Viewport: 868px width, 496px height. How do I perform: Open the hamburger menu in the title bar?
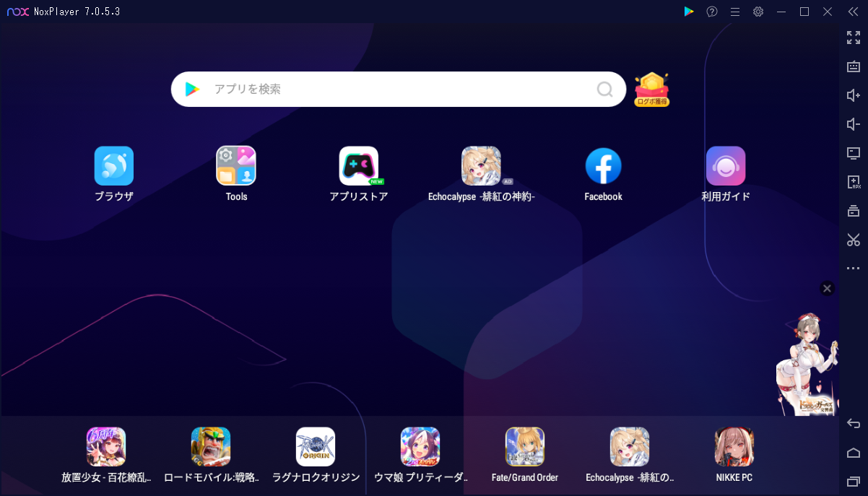coord(735,12)
